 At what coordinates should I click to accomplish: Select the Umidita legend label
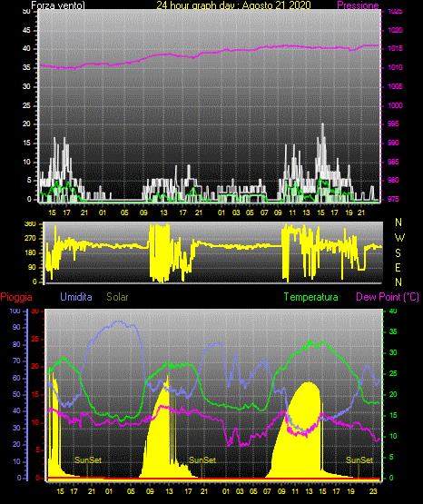click(x=76, y=297)
